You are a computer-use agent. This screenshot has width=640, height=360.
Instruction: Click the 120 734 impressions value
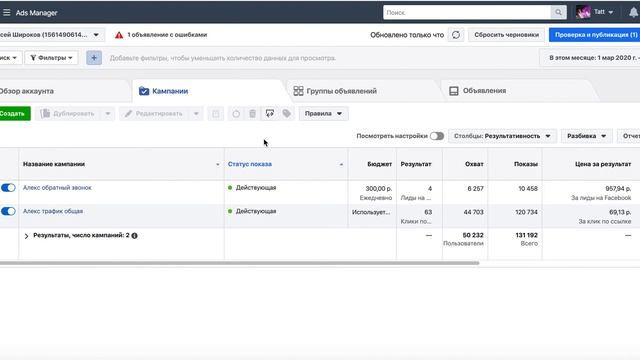[526, 212]
